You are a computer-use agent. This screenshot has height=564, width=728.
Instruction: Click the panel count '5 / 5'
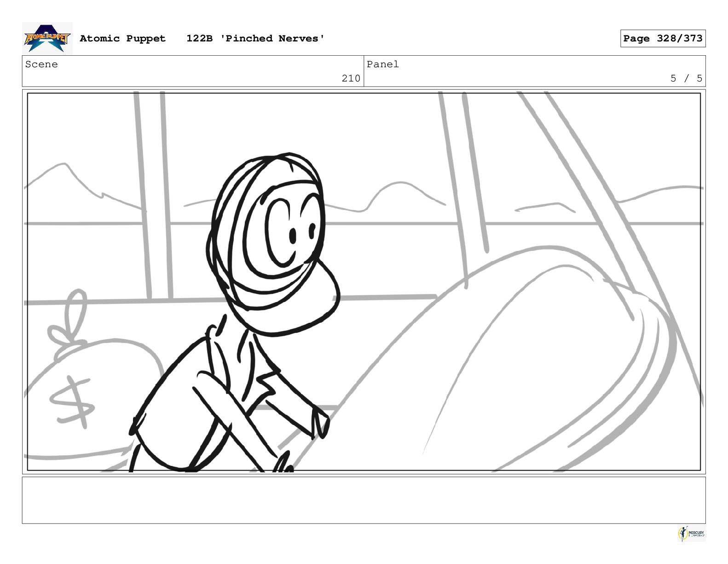[x=686, y=78]
